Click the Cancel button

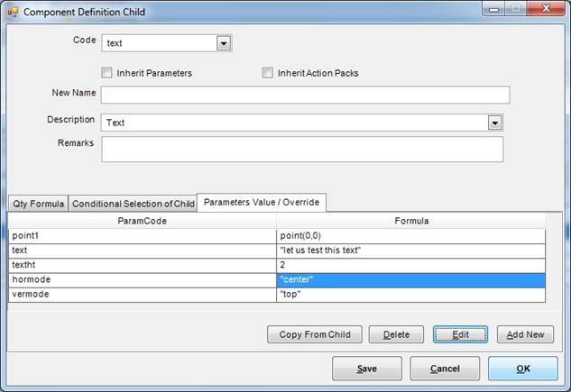click(445, 369)
